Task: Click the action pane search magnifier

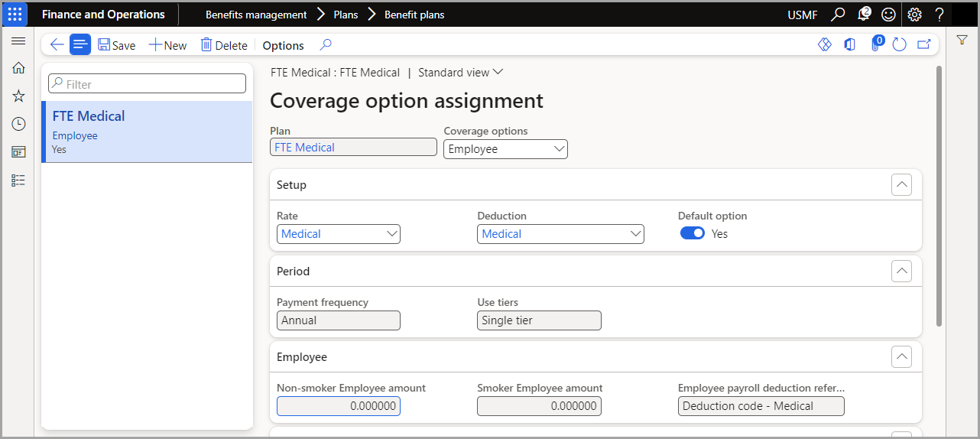Action: [326, 45]
